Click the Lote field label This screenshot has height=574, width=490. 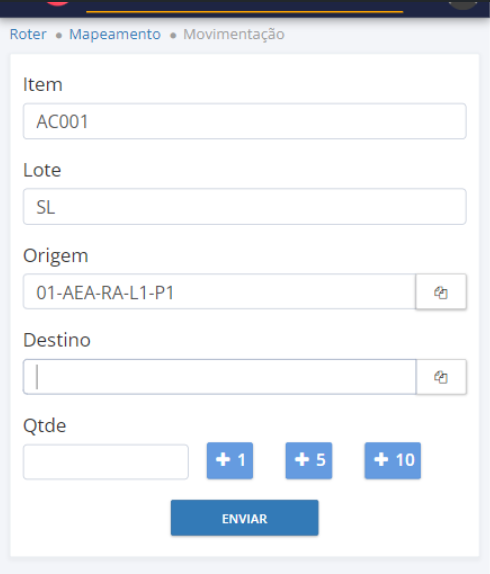[42, 170]
